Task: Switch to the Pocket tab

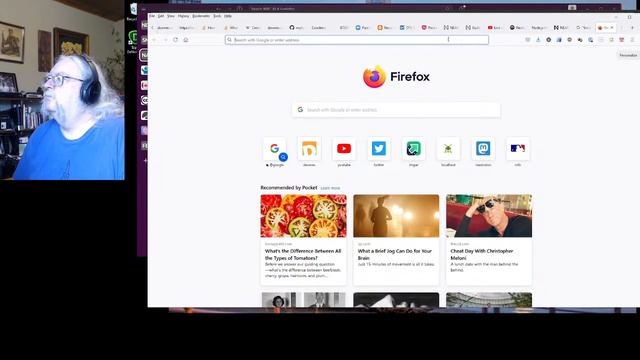Action: coord(429,27)
